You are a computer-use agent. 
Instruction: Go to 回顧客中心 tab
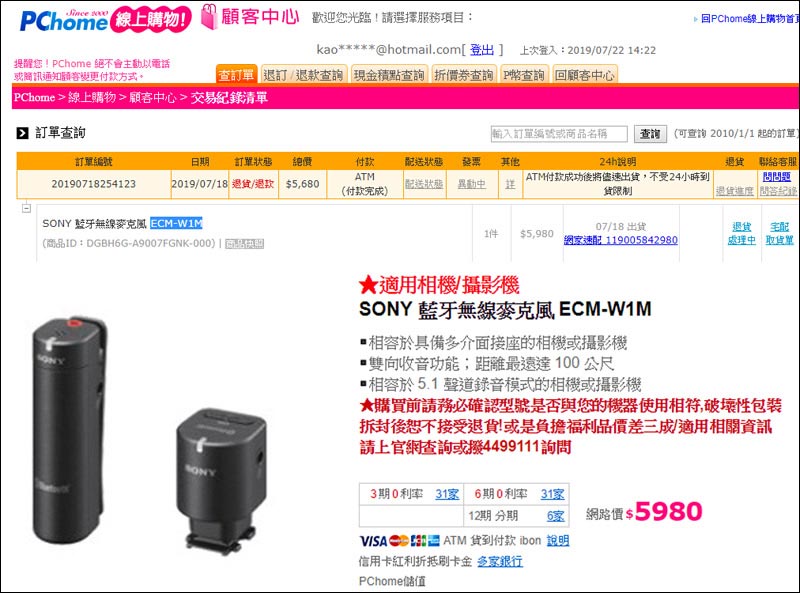click(x=585, y=75)
